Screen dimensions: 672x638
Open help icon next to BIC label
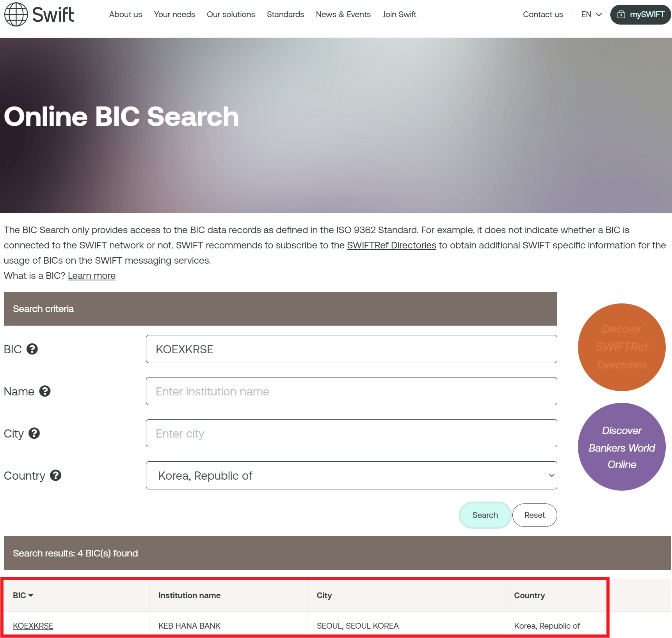[32, 349]
